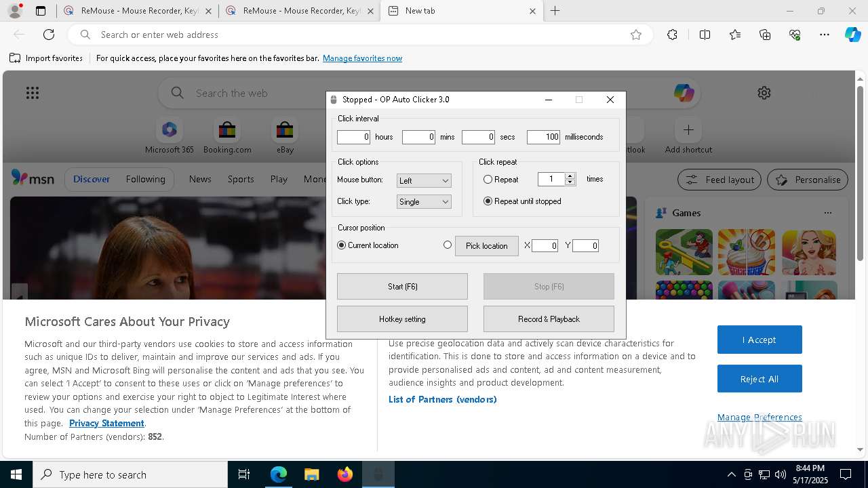Open Games panel more options ellipsis
868x488 pixels.
pyautogui.click(x=827, y=213)
